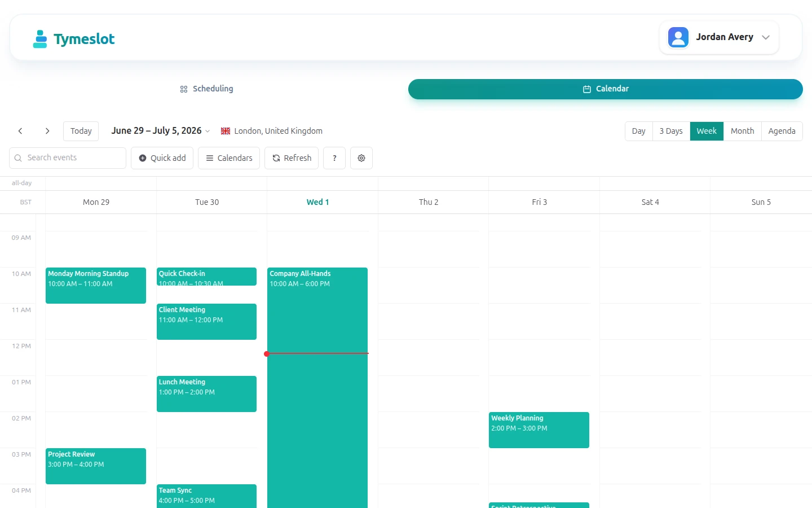
Task: Open the June 29 – July 5 date picker
Action: (161, 130)
